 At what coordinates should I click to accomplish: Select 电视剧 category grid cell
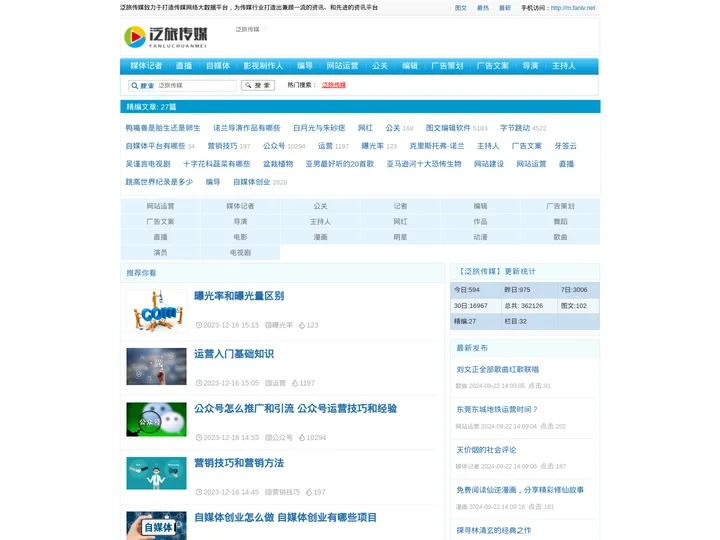pos(240,253)
